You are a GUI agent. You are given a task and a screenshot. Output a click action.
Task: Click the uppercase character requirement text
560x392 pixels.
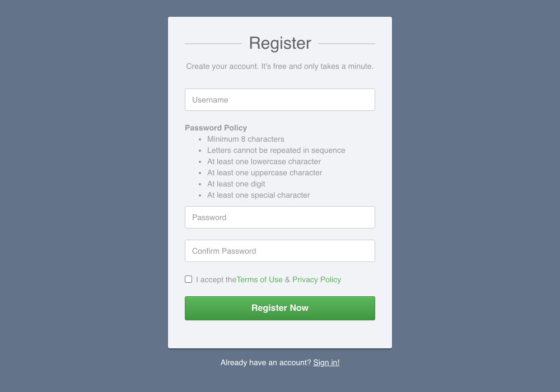(x=264, y=172)
